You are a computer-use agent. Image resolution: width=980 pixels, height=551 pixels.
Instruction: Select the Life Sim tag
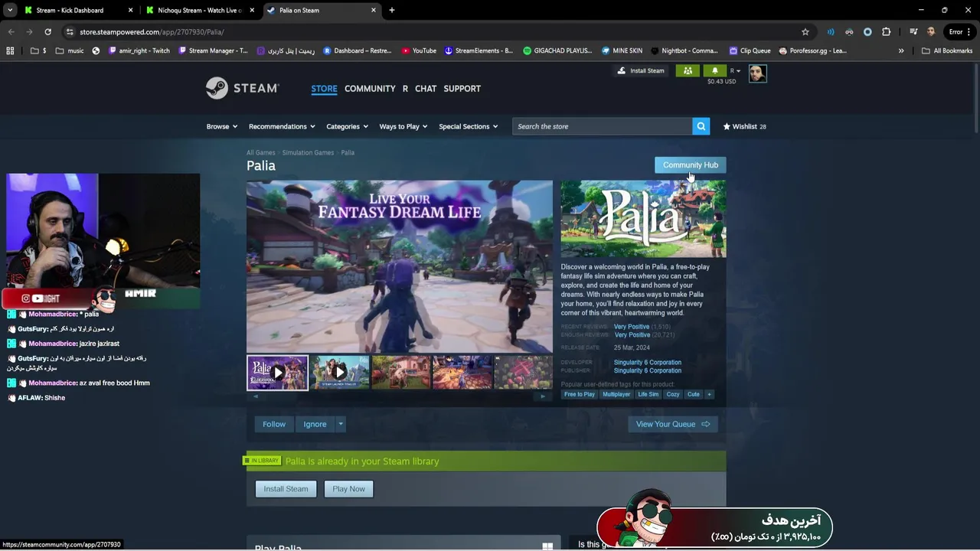648,394
